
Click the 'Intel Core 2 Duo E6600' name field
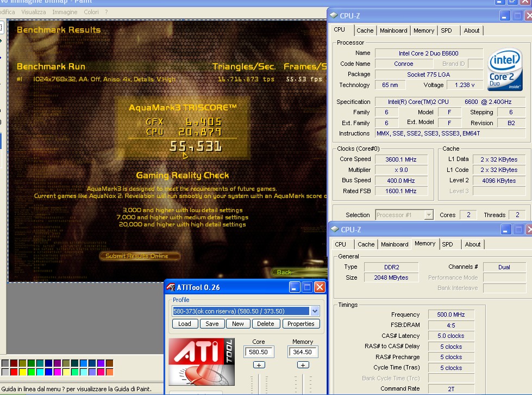click(429, 53)
